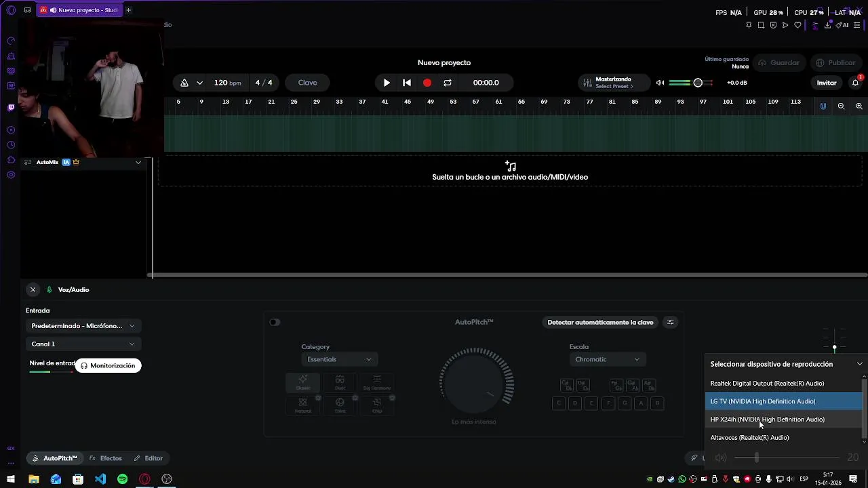The width and height of the screenshot is (868, 488).
Task: Collapse the playback device selector chevron
Action: pyautogui.click(x=859, y=364)
